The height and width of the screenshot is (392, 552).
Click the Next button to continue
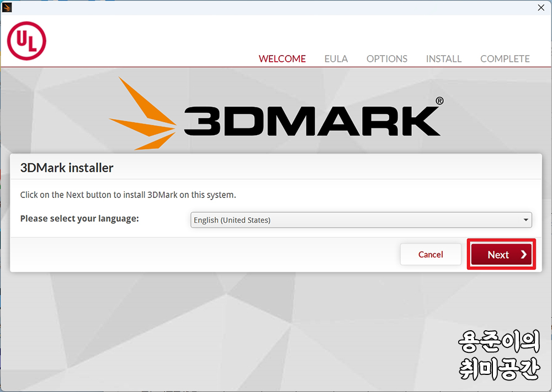(501, 254)
